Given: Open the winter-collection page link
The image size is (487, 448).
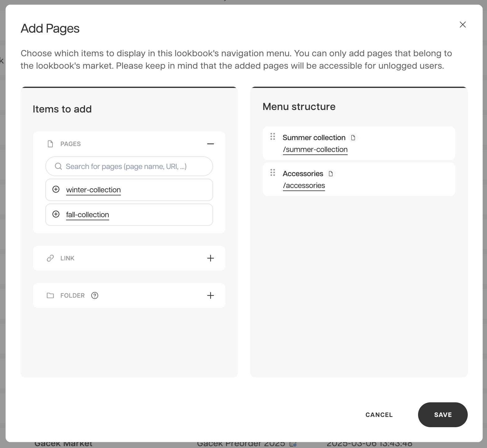Looking at the screenshot, I should [93, 190].
